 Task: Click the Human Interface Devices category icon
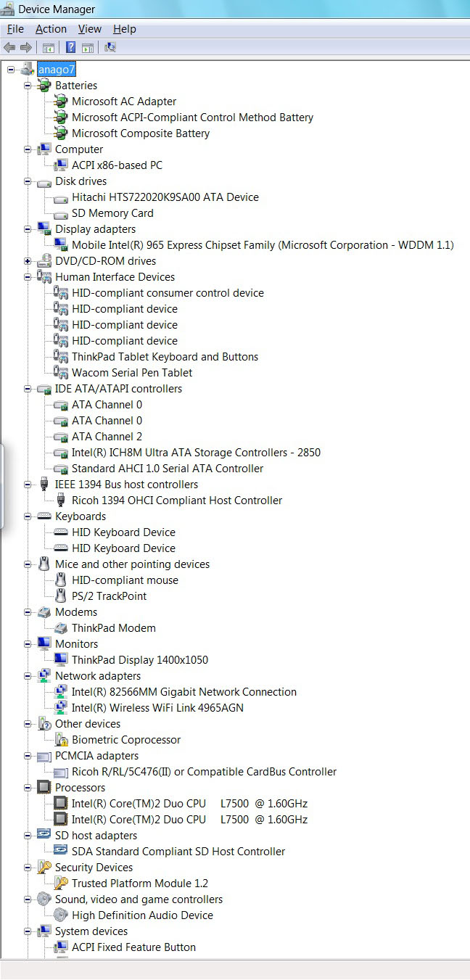click(x=44, y=277)
